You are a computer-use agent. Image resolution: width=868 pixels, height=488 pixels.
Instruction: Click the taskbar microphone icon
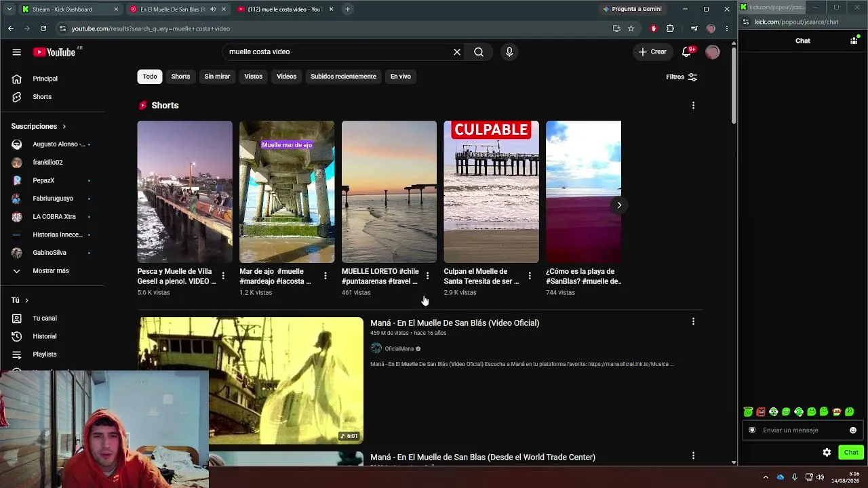tap(795, 477)
